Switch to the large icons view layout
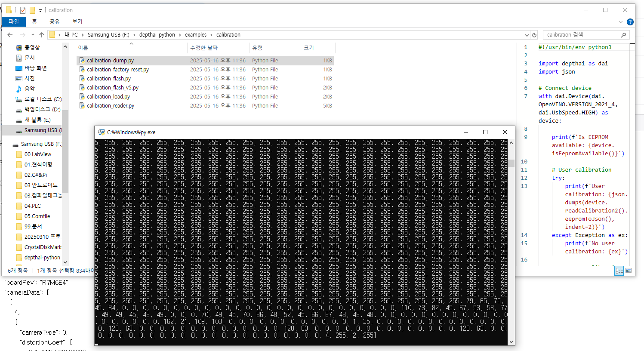 tap(629, 271)
